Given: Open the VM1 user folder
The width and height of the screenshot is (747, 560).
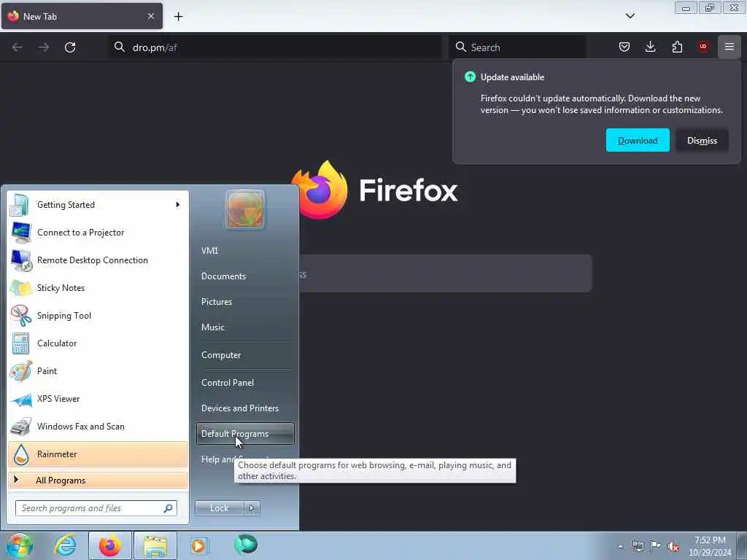Looking at the screenshot, I should pyautogui.click(x=245, y=251).
